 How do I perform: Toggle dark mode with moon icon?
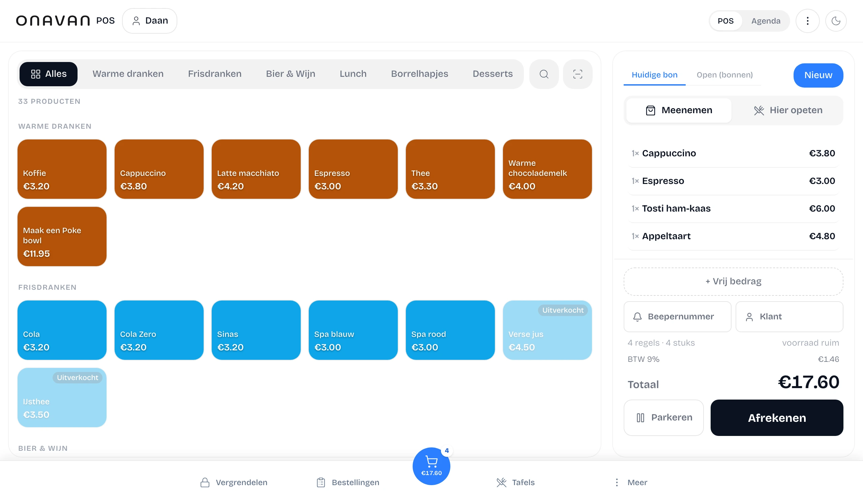[836, 21]
